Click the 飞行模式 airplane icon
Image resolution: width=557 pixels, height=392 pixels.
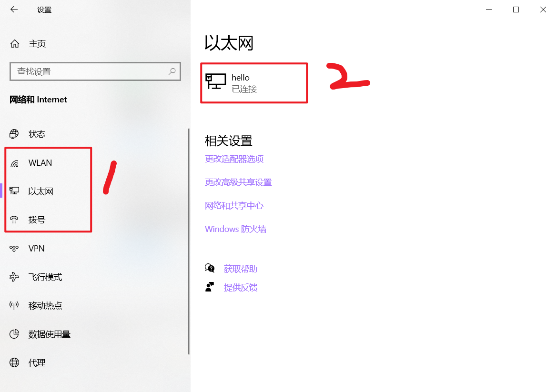point(14,277)
